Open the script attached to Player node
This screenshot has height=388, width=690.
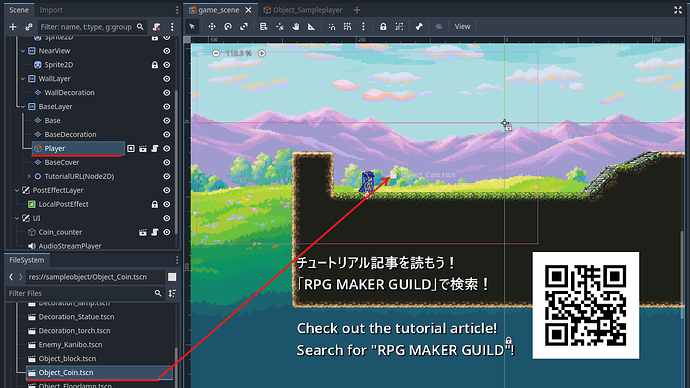(x=154, y=149)
